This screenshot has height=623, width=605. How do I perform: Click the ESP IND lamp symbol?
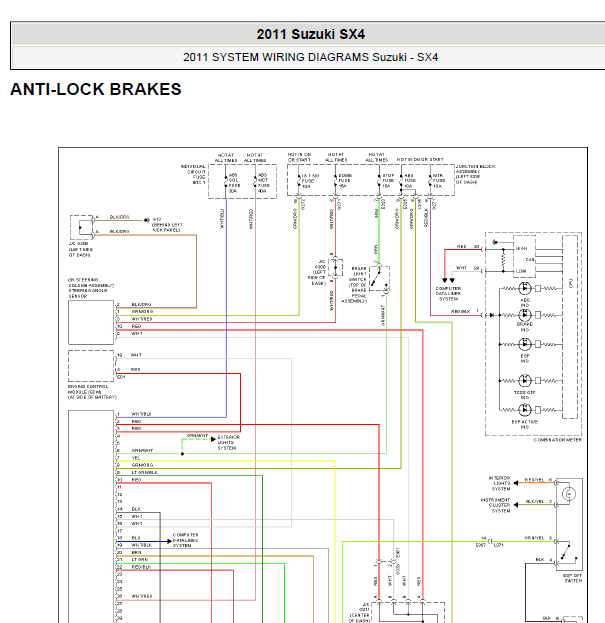click(x=525, y=344)
